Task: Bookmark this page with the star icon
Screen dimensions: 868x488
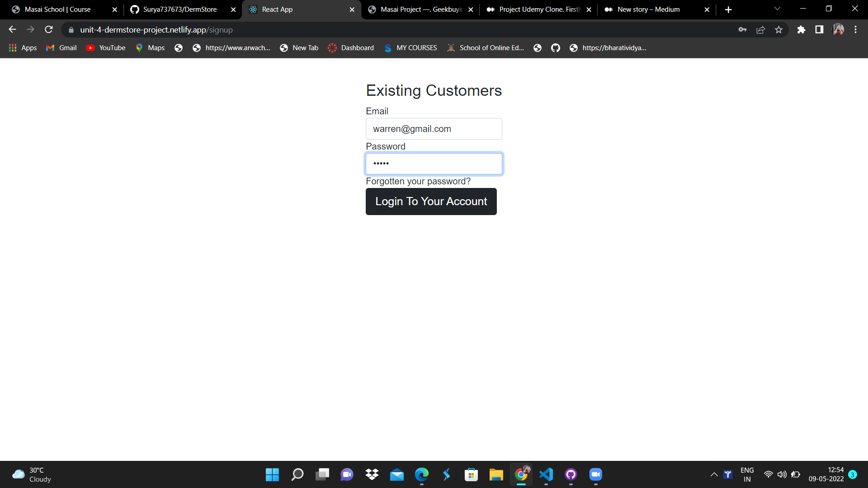Action: click(x=778, y=30)
